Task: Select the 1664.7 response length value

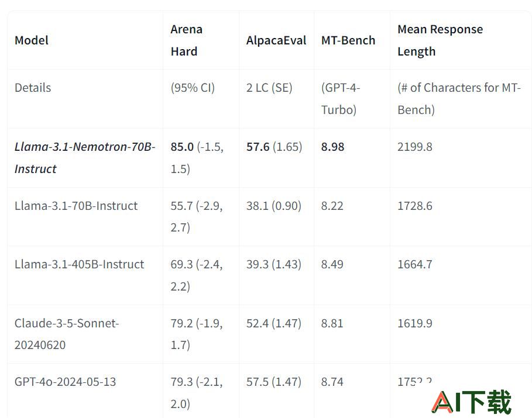Action: pyautogui.click(x=414, y=264)
